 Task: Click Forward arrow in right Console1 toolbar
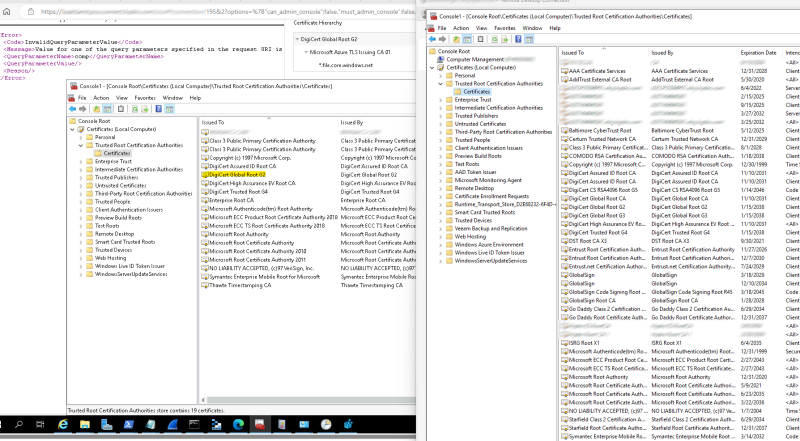coord(442,39)
